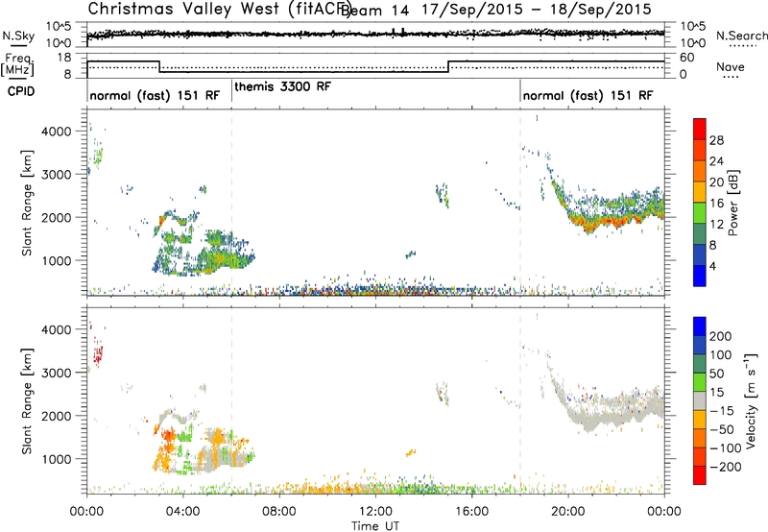Image resolution: width=768 pixels, height=532 pixels.
Task: Click the 20:00 time axis tick label
Action: click(x=567, y=512)
